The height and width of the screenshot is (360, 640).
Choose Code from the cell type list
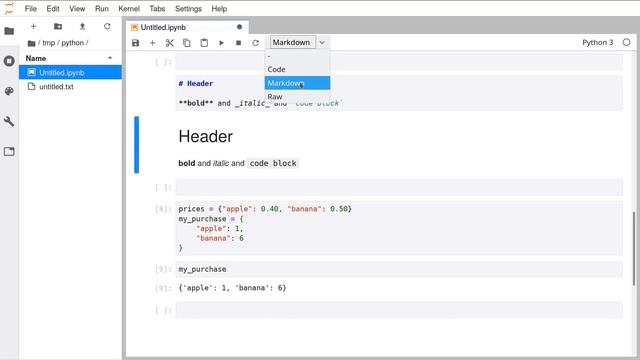click(x=297, y=69)
